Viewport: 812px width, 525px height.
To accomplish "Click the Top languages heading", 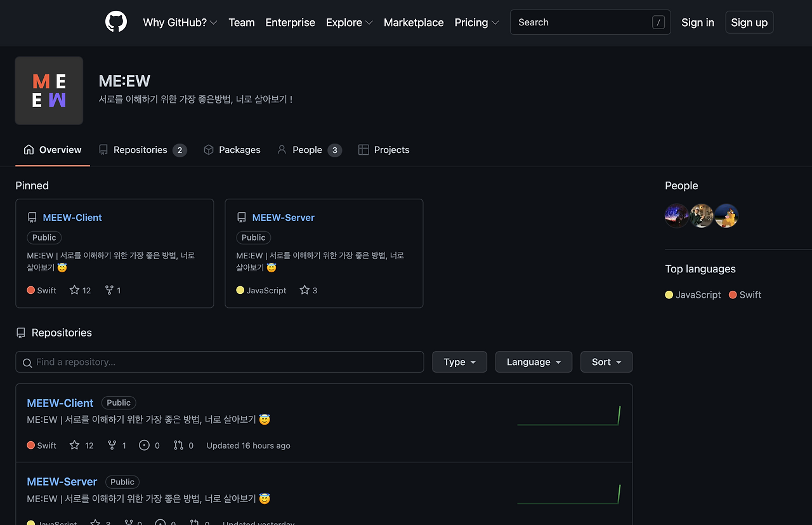I will tap(700, 269).
